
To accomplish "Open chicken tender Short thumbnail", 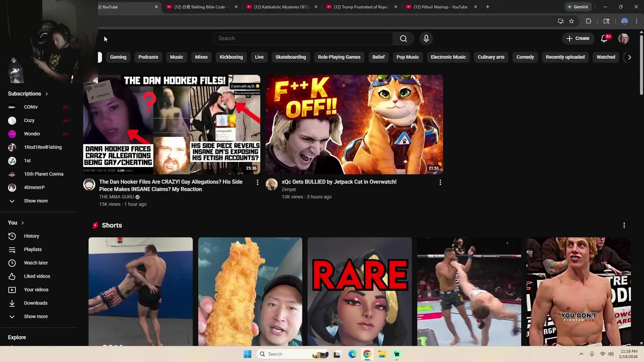I will point(250,292).
